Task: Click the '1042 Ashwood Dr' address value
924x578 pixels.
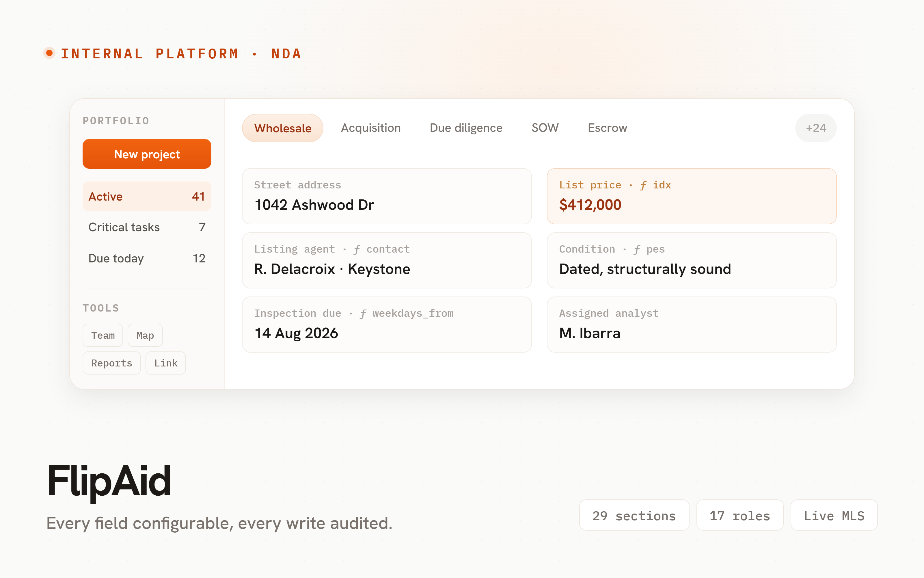Action: (x=314, y=205)
